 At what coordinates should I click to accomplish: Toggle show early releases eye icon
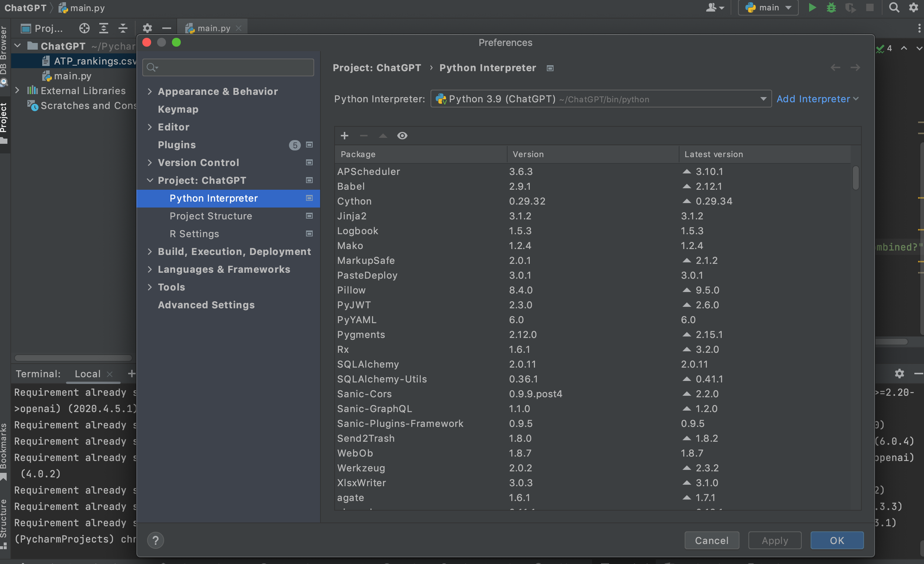click(x=402, y=135)
